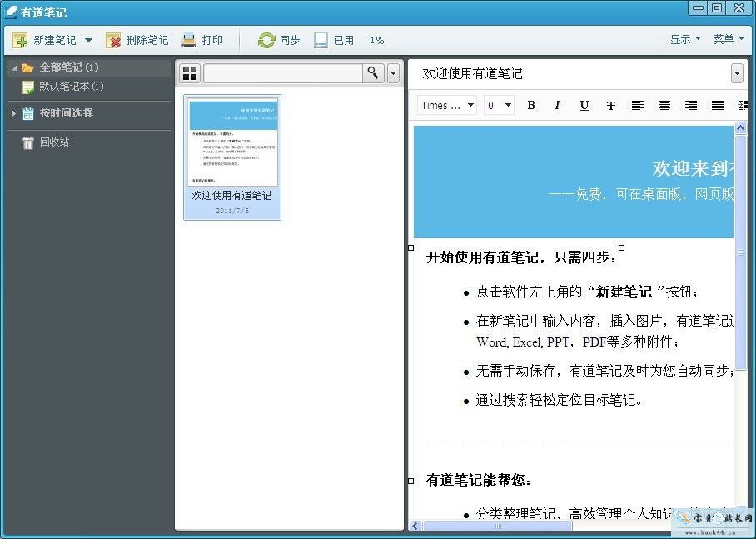Open the font size dropdown

[x=499, y=105]
